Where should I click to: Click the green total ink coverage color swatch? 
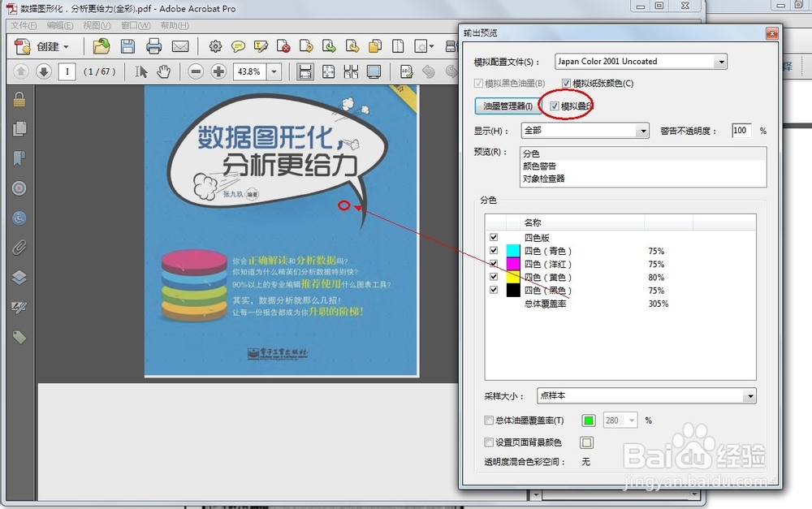pyautogui.click(x=588, y=420)
